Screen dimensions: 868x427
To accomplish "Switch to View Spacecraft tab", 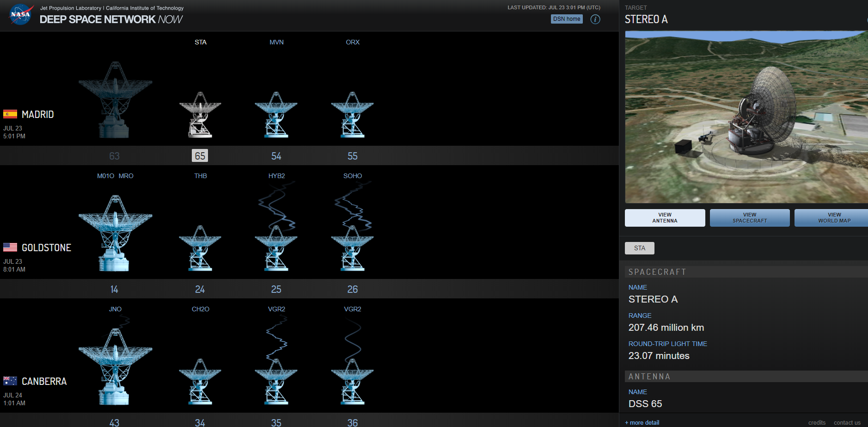I will tap(750, 218).
